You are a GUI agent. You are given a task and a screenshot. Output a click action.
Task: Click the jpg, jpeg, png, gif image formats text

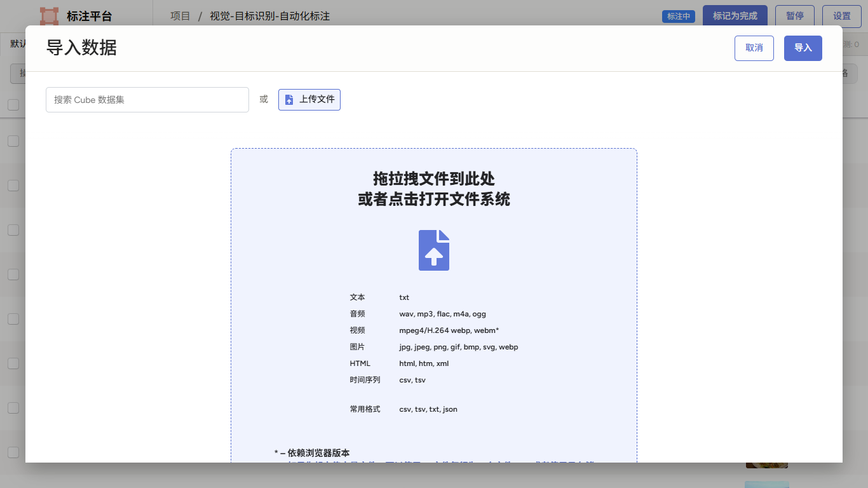pyautogui.click(x=459, y=347)
